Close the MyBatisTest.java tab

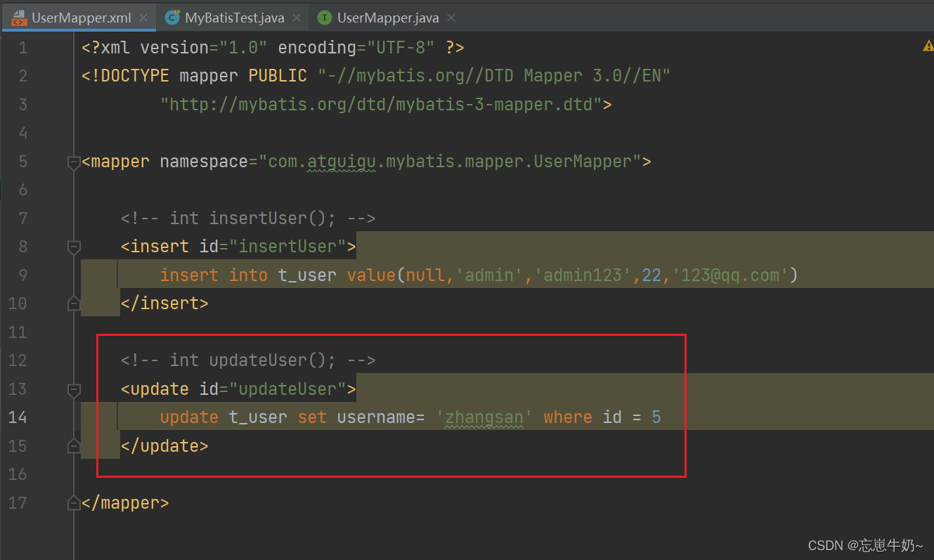coord(298,18)
